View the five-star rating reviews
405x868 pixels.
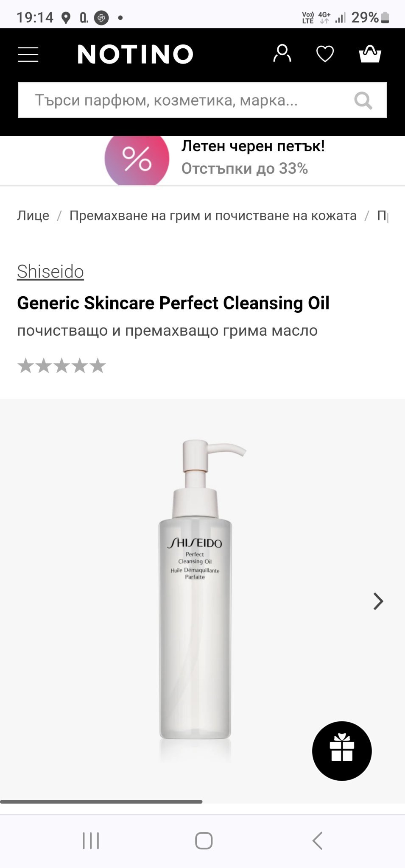(61, 366)
